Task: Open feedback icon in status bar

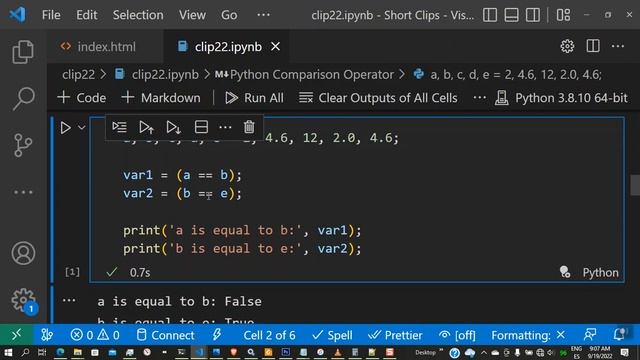Action: tap(590, 335)
